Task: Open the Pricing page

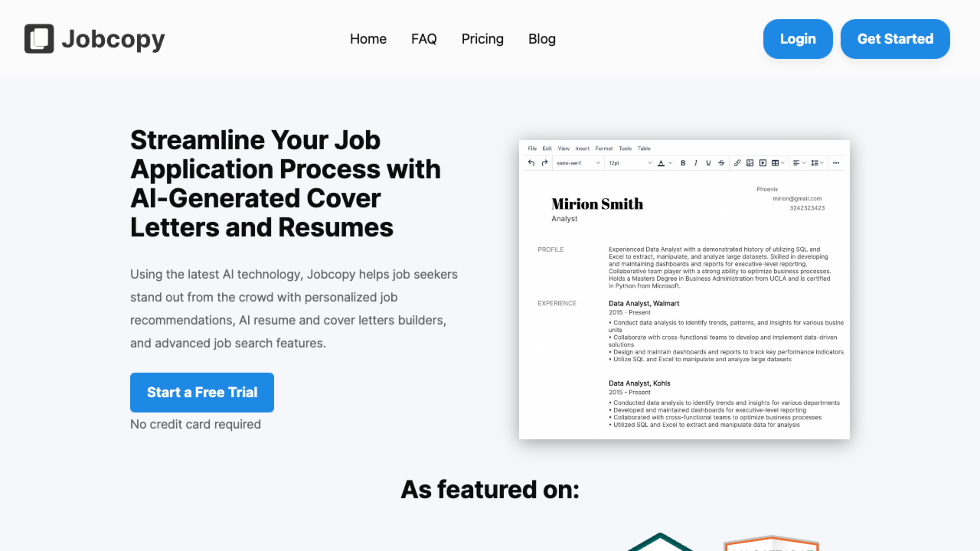Action: pos(482,38)
